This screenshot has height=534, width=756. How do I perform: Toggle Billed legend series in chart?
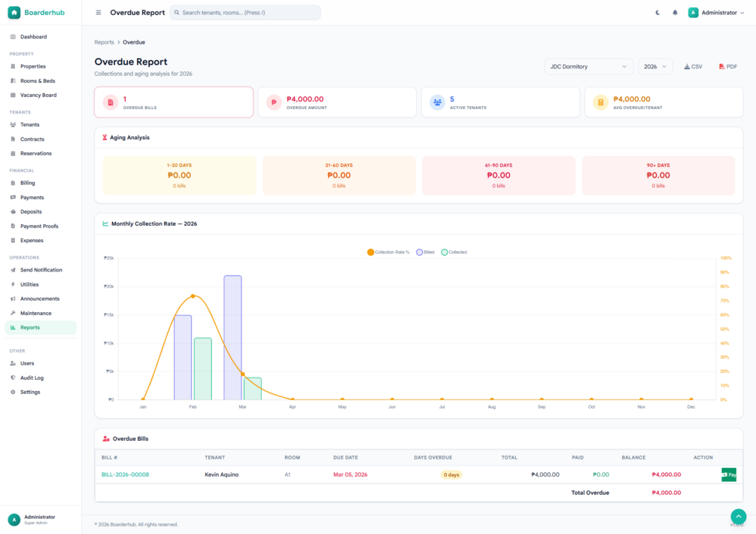[425, 252]
